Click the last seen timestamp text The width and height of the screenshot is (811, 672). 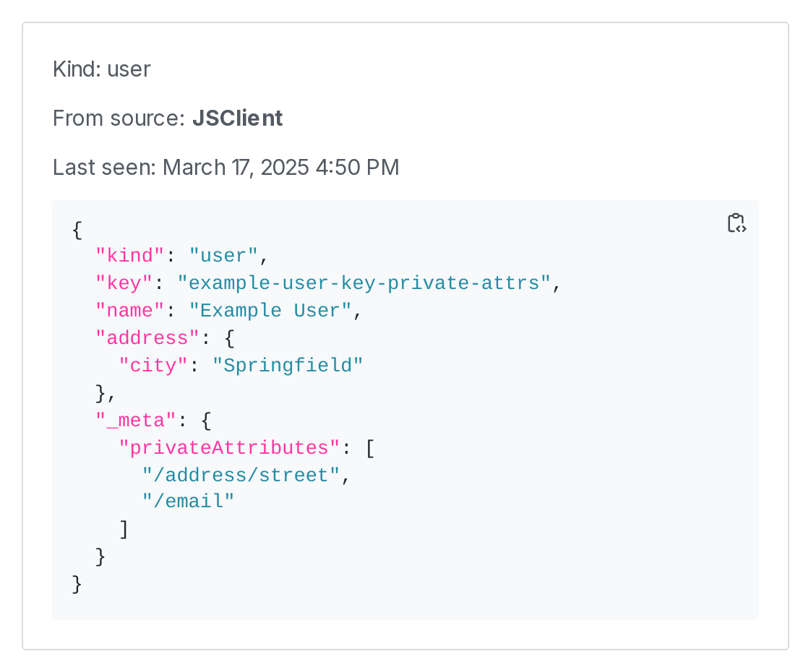pyautogui.click(x=226, y=167)
